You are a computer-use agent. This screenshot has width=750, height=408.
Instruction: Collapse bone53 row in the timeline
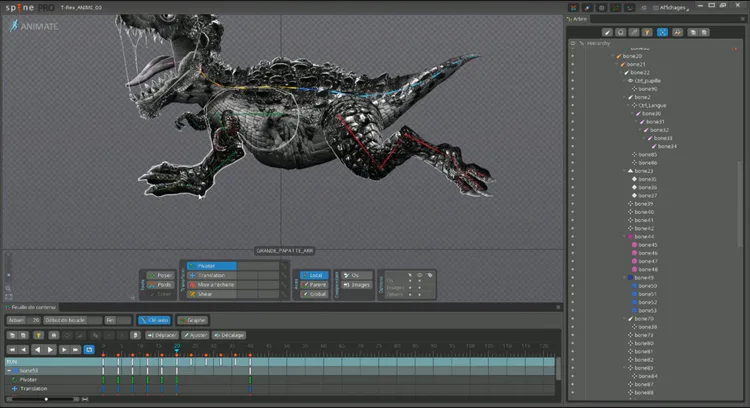pyautogui.click(x=9, y=371)
